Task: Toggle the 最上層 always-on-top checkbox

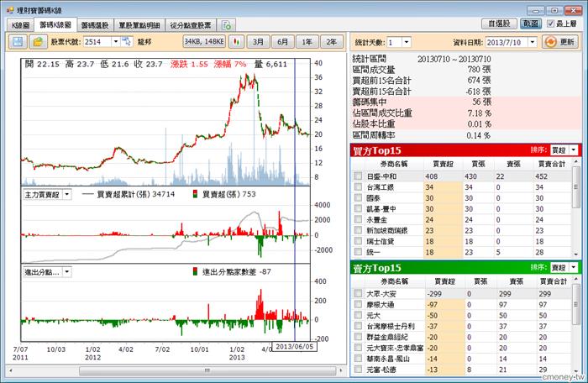Action: (550, 24)
